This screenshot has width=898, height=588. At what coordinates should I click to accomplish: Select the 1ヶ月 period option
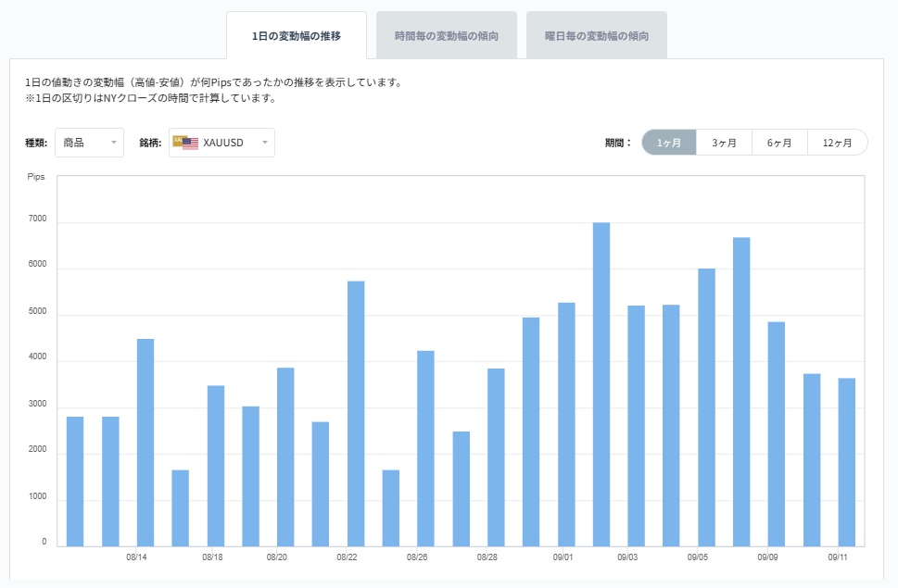pos(669,143)
